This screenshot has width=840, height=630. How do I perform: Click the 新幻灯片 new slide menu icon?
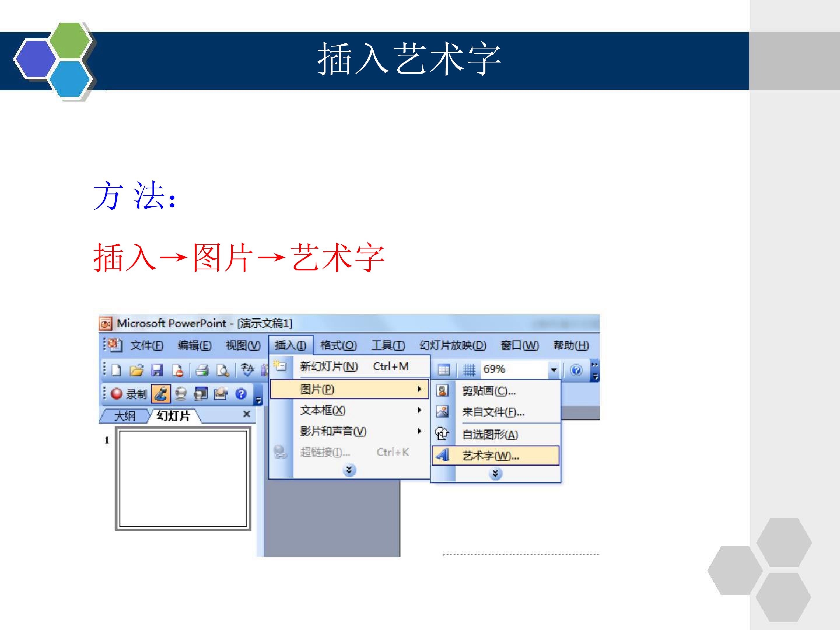pos(281,366)
